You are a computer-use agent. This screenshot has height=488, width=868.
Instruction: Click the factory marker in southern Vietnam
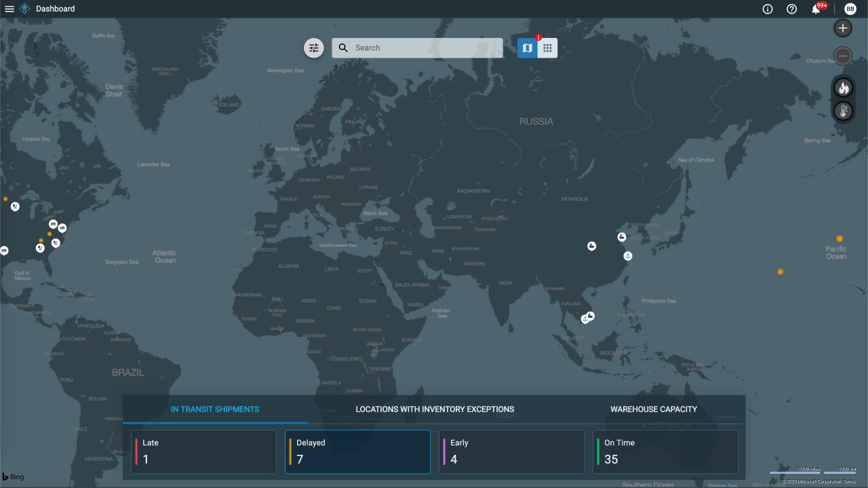591,316
